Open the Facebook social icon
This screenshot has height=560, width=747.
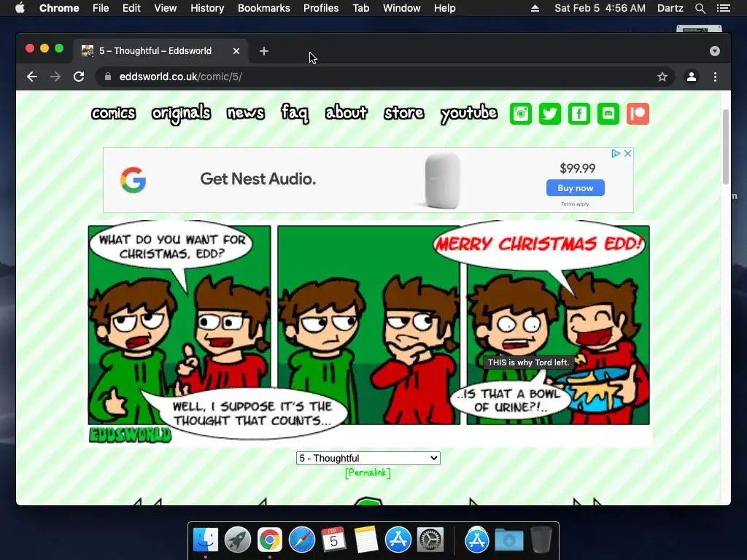[578, 114]
